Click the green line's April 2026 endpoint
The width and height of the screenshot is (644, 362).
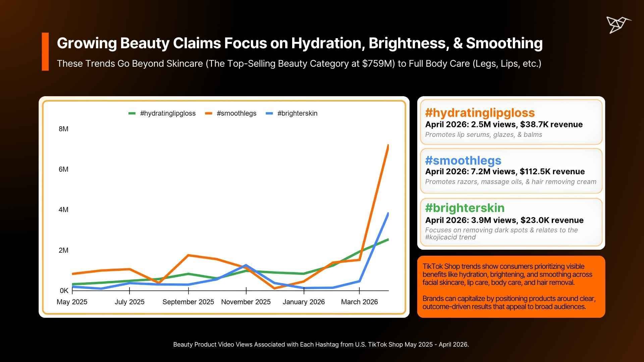(388, 240)
